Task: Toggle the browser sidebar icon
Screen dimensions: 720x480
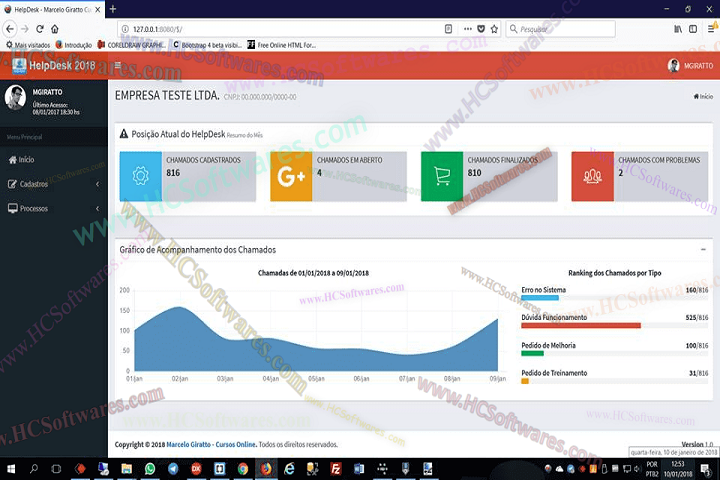Action: pos(693,29)
